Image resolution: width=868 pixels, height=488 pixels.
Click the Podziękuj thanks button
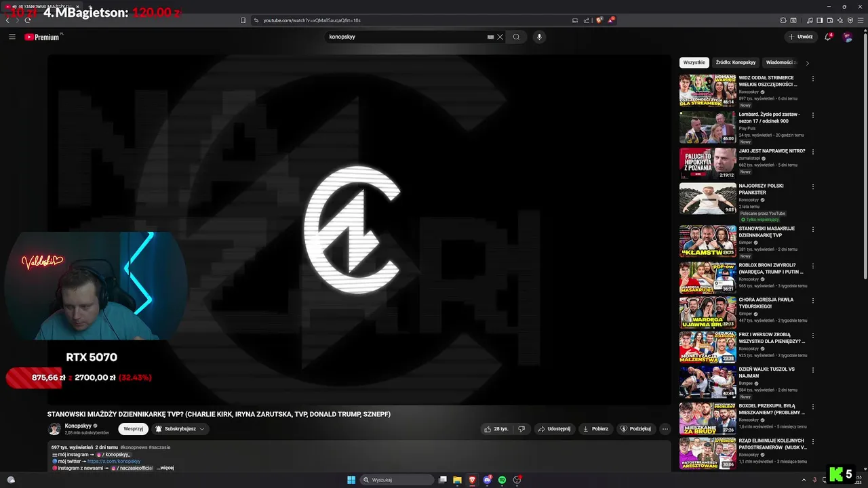click(635, 428)
